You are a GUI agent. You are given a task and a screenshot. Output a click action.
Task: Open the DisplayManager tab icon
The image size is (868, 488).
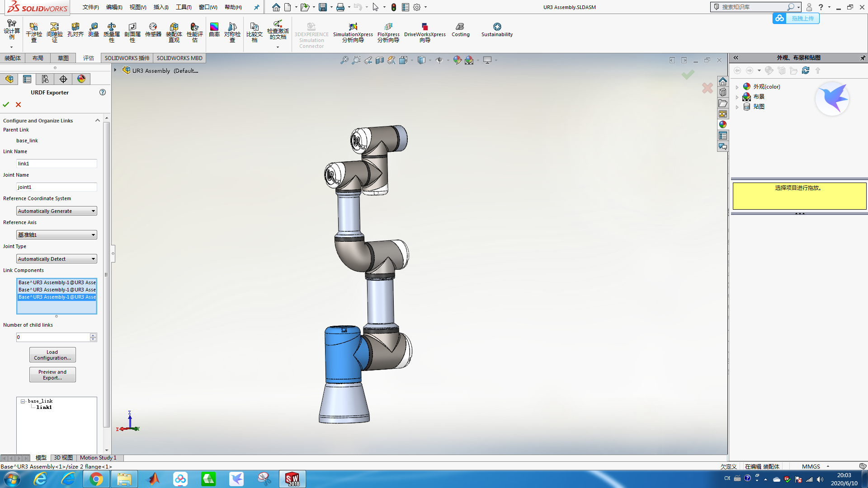coord(81,79)
